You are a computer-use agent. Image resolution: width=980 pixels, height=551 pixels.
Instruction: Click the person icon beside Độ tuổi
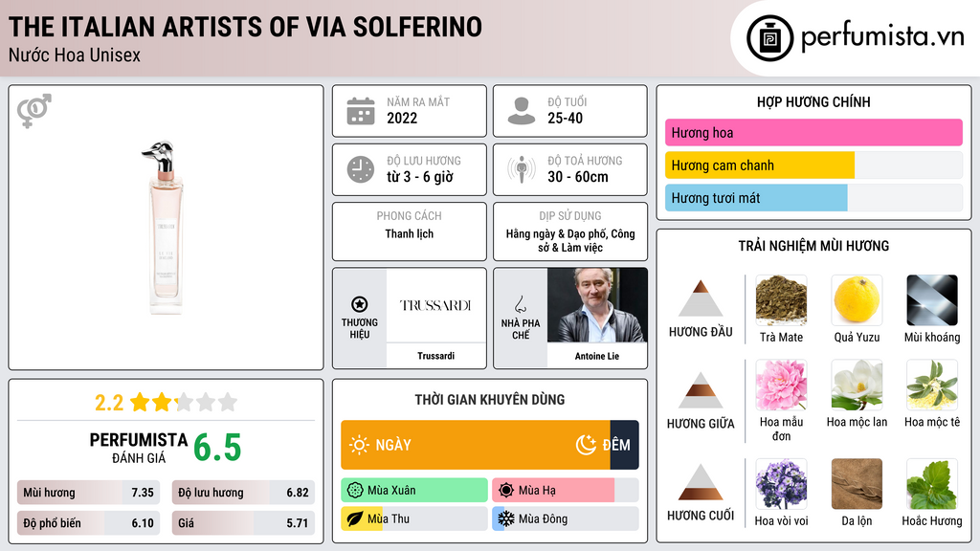click(x=522, y=111)
